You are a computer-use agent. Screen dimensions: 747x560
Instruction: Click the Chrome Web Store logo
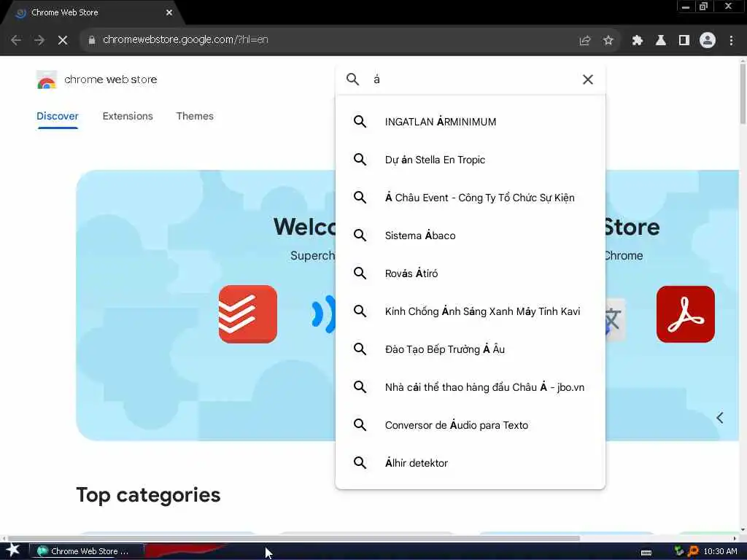point(46,79)
